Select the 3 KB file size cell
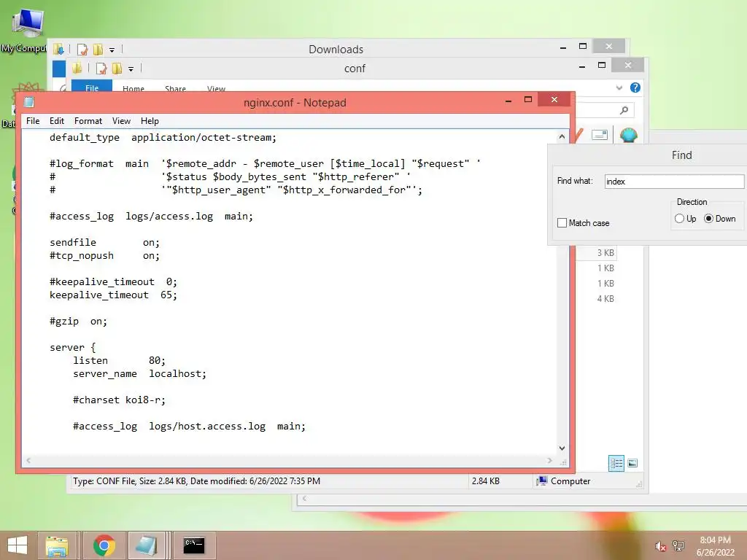Screen dimensions: 747x560 coord(605,253)
